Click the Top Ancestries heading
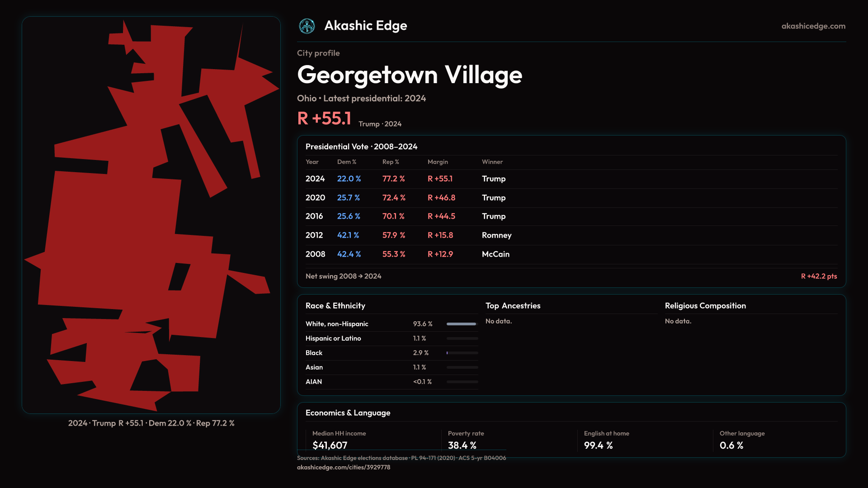This screenshot has height=488, width=868. coord(513,306)
